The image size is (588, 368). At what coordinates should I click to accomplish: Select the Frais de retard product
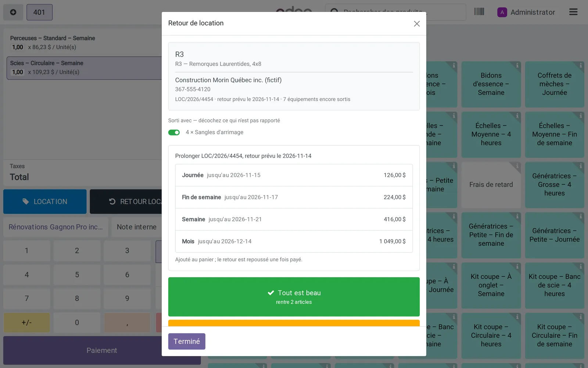[491, 185]
